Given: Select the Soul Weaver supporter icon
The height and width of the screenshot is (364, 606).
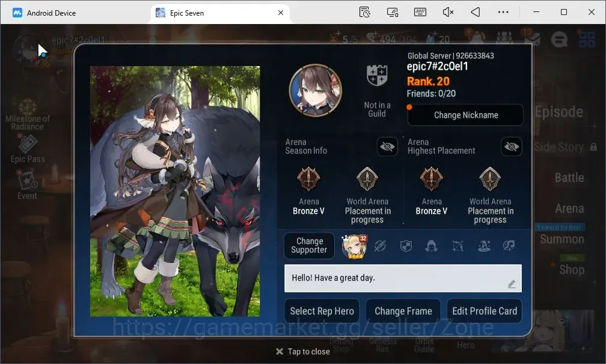Looking at the screenshot, I should (x=509, y=246).
